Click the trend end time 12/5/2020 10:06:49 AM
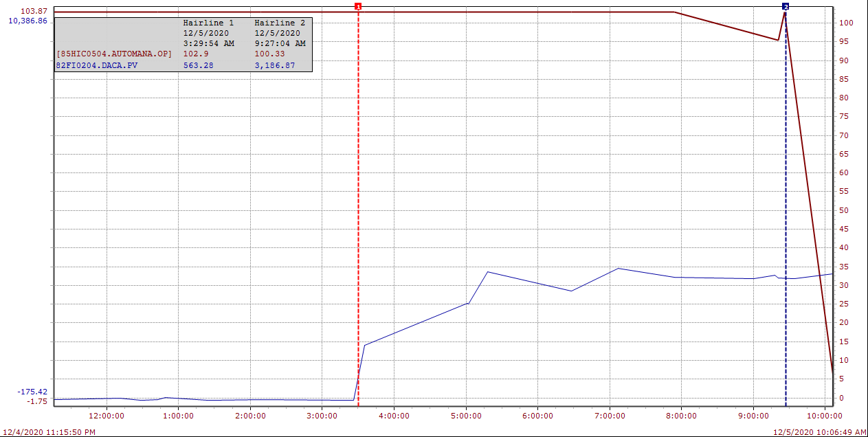The width and height of the screenshot is (868, 437). (820, 432)
